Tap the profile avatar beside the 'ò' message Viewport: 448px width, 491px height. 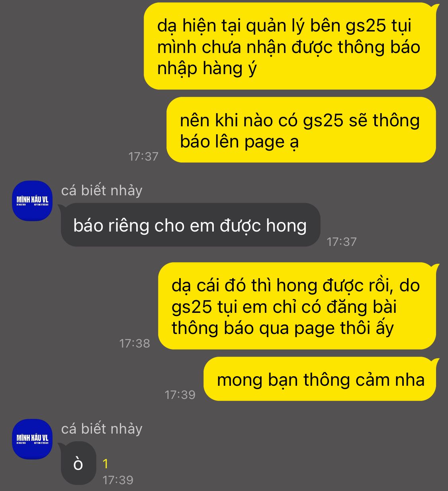pos(32,439)
